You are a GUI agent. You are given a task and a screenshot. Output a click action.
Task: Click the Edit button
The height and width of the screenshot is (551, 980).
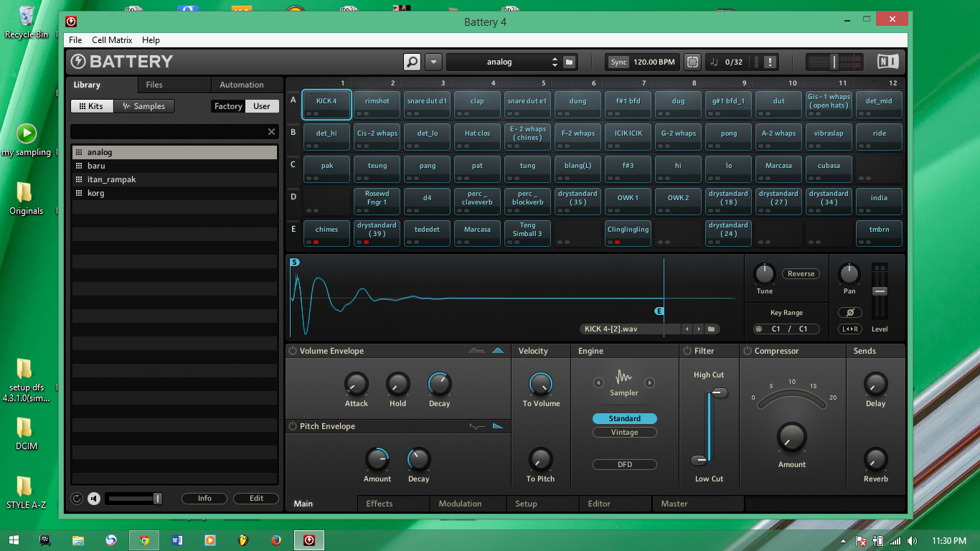coord(256,499)
